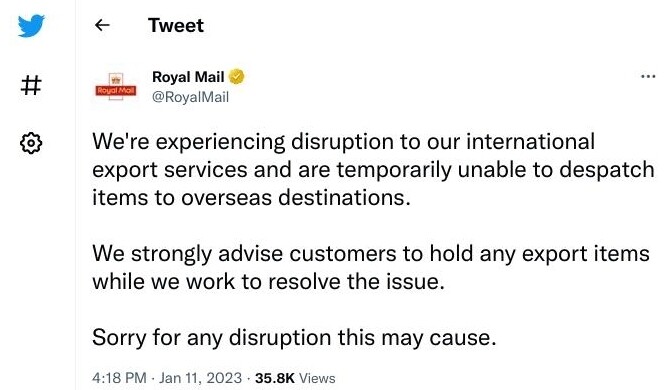Open the tweet's three-dot more menu
Viewport: 670px width, 390px height.
(648, 76)
